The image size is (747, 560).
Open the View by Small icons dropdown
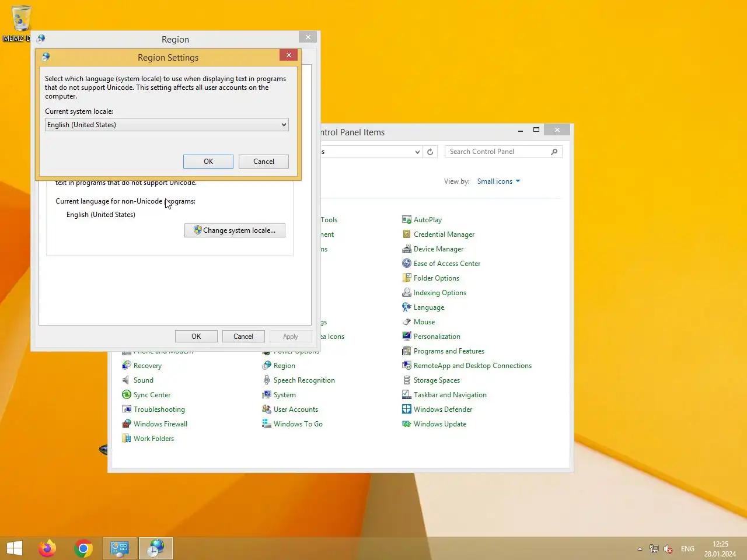pyautogui.click(x=498, y=181)
